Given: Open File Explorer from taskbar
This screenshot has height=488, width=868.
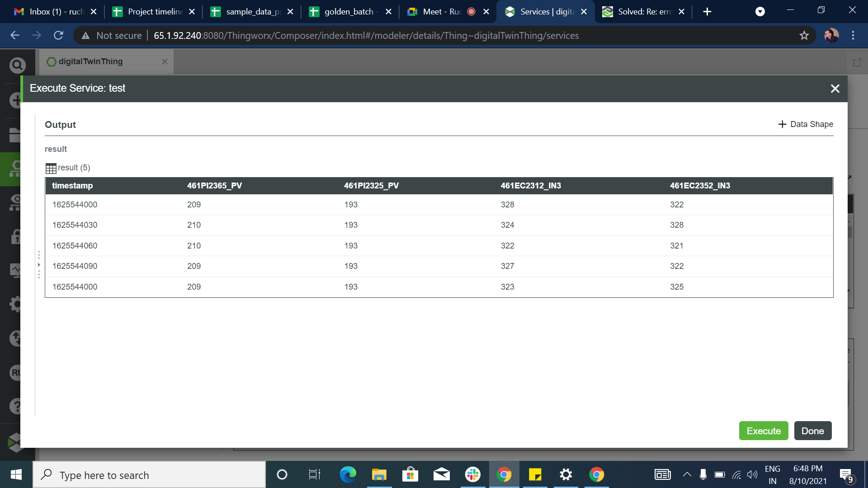Looking at the screenshot, I should (x=379, y=474).
